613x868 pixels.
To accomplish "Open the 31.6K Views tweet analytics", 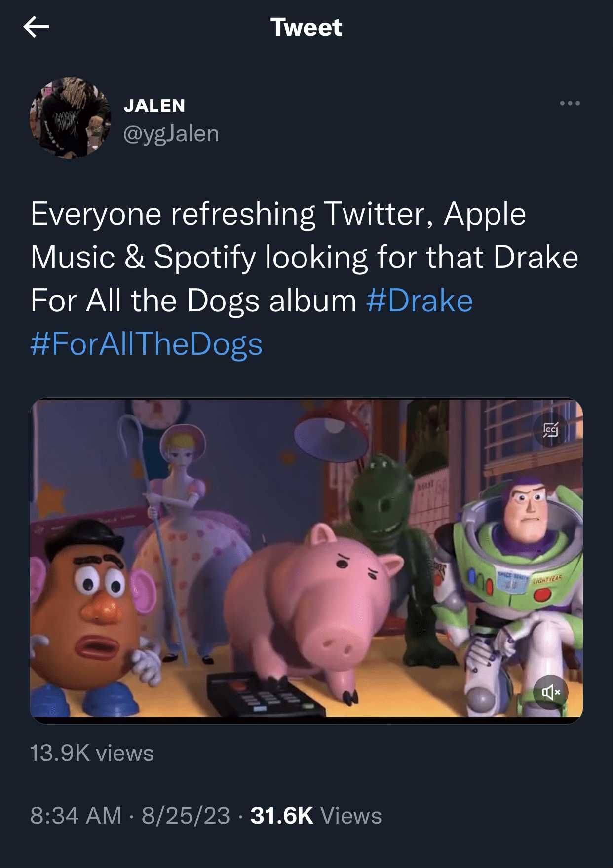I will click(316, 815).
